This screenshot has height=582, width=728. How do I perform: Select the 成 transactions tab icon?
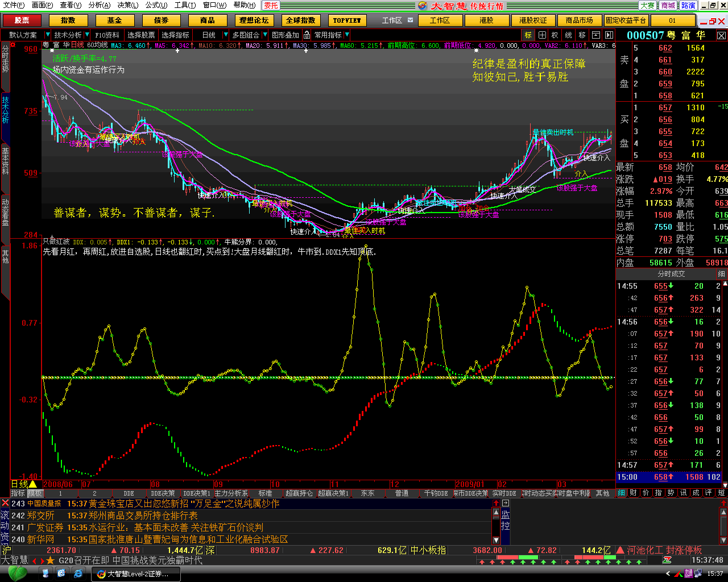(x=696, y=493)
